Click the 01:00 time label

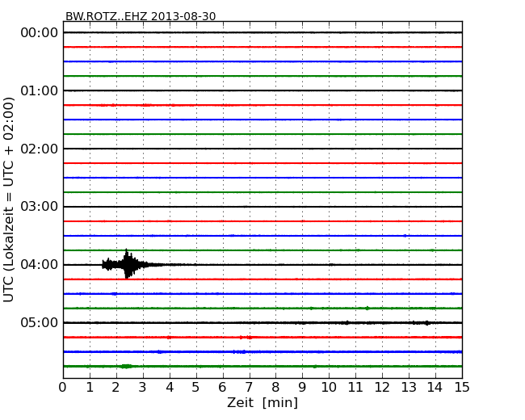click(40, 90)
